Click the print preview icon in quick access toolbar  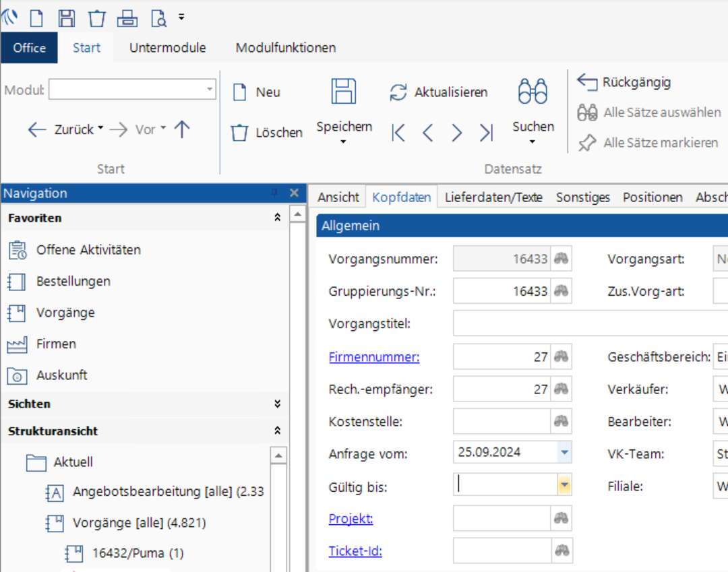(x=158, y=19)
